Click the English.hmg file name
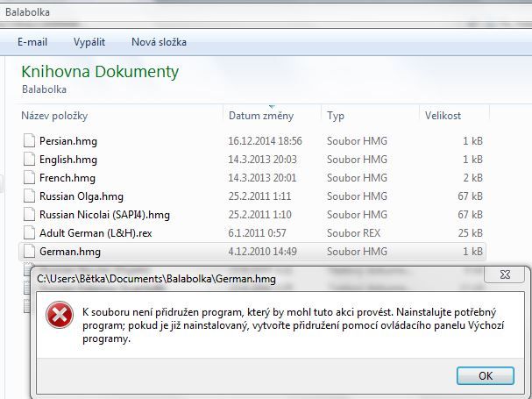 click(68, 160)
